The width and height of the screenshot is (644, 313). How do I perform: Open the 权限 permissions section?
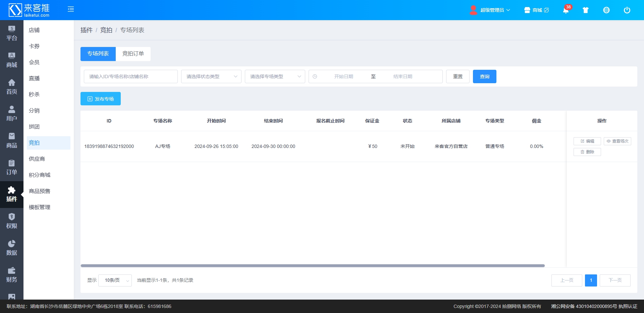12,221
